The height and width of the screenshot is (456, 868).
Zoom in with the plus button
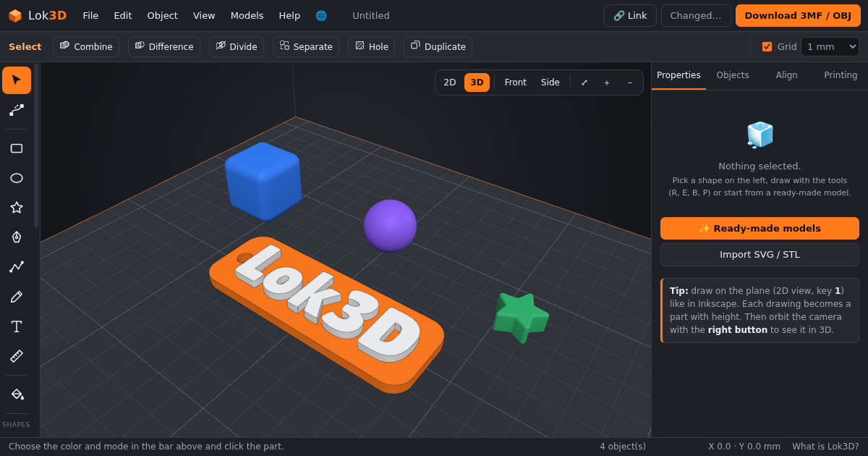point(607,83)
